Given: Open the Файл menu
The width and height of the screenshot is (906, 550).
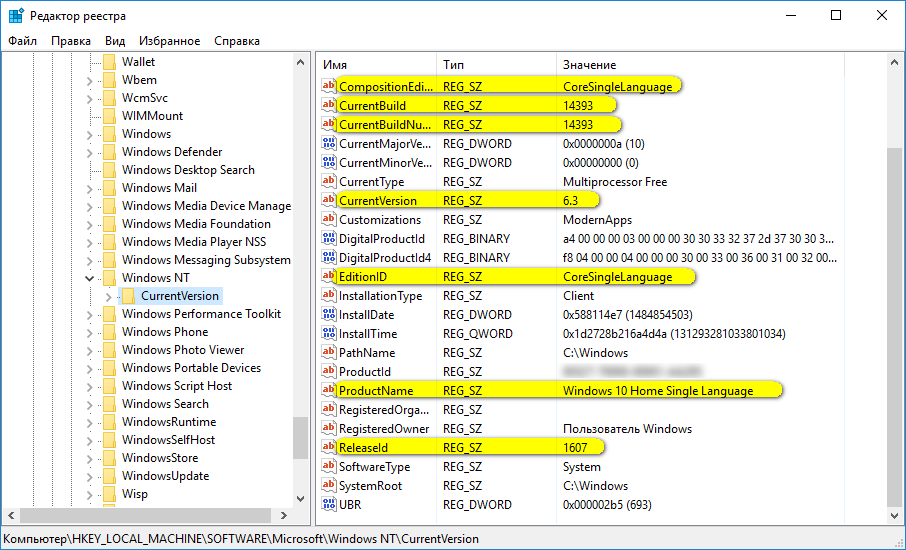Looking at the screenshot, I should pyautogui.click(x=22, y=41).
